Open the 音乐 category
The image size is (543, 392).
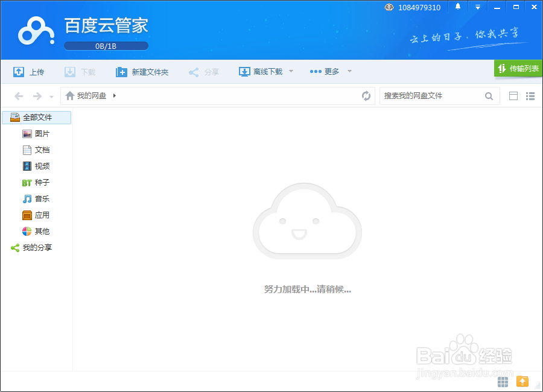(x=36, y=199)
